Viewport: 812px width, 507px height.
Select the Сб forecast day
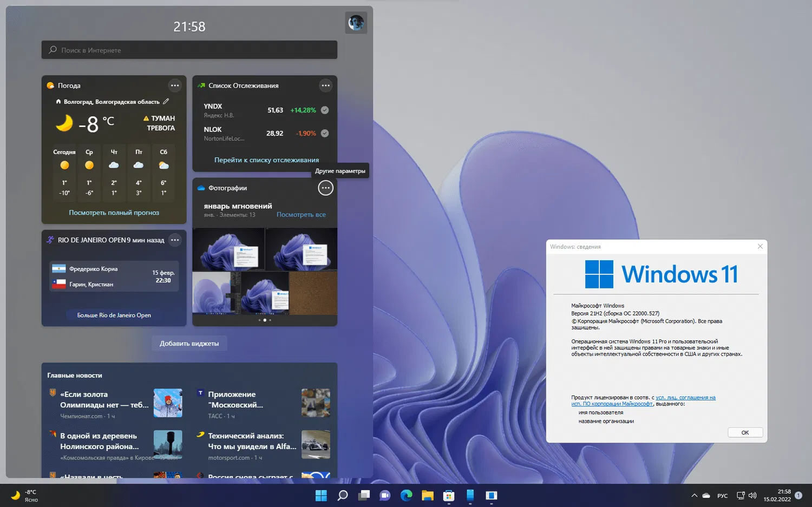[x=163, y=173]
